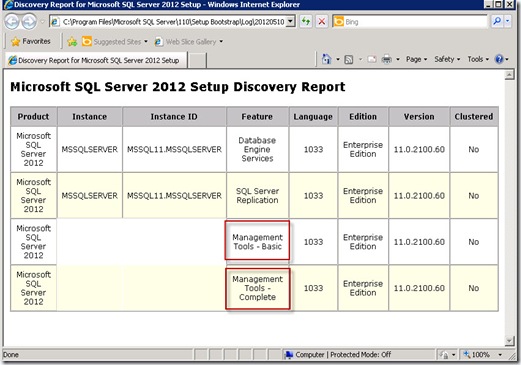Open search provider options dropdown
This screenshot has width=521, height=365.
pyautogui.click(x=507, y=21)
